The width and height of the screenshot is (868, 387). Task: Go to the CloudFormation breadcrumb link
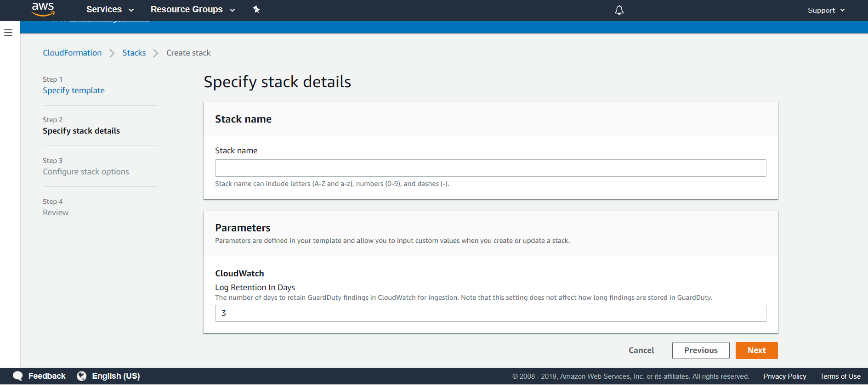pyautogui.click(x=72, y=53)
